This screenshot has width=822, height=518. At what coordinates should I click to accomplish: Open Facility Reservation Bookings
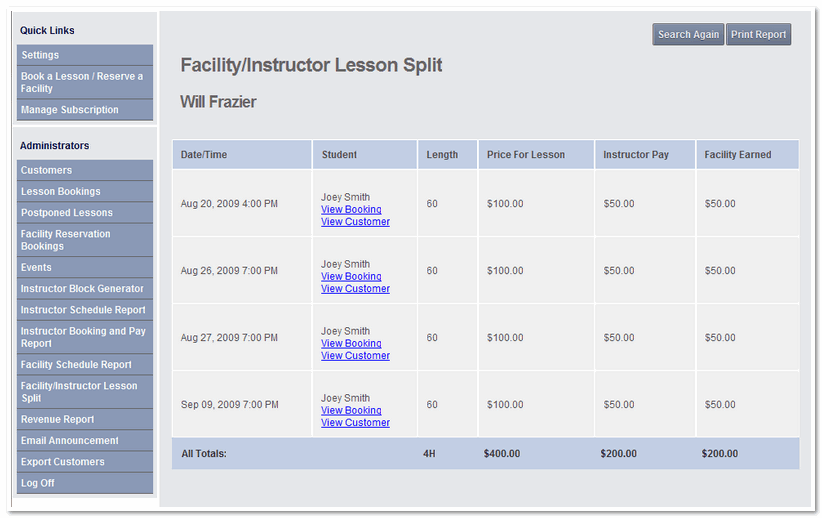(85, 240)
